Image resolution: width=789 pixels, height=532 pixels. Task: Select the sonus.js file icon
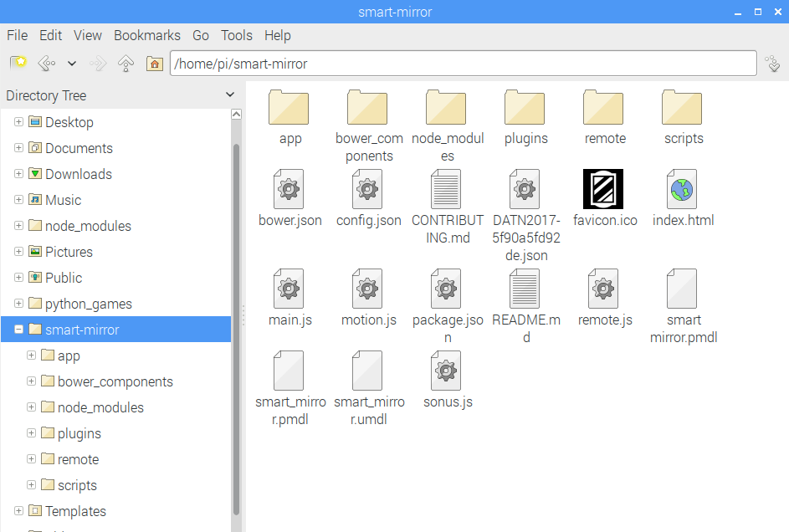(x=446, y=371)
